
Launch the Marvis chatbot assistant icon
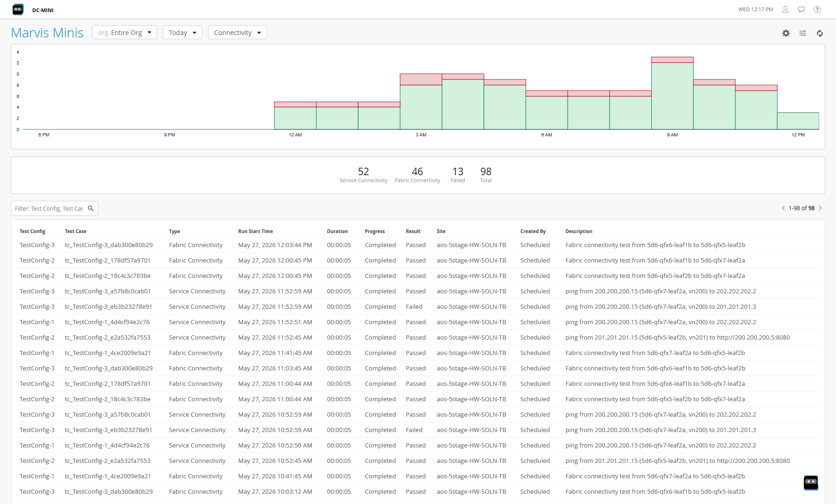811,483
